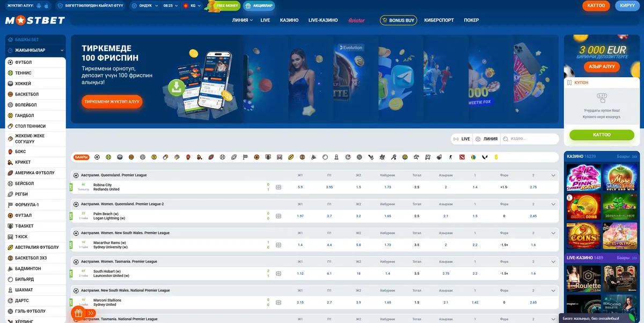
Task: Click the АЗЫР АЛУУ bonus button
Action: [x=602, y=67]
